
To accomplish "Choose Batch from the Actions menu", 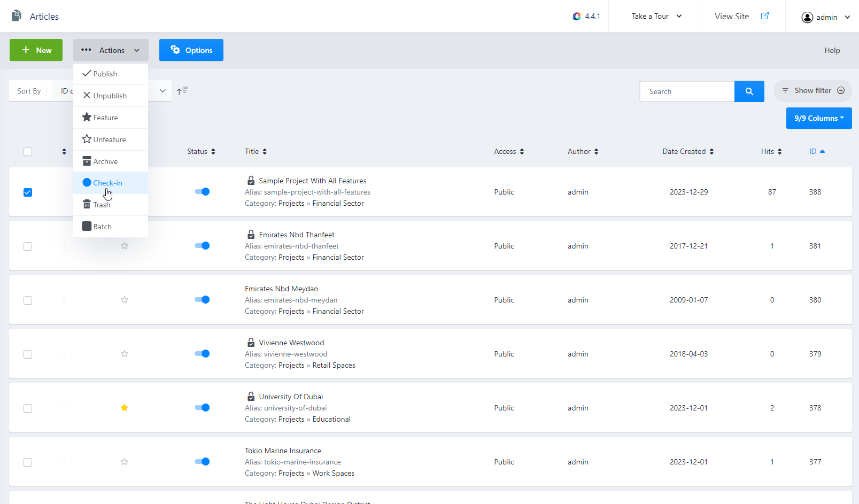I will point(111,227).
